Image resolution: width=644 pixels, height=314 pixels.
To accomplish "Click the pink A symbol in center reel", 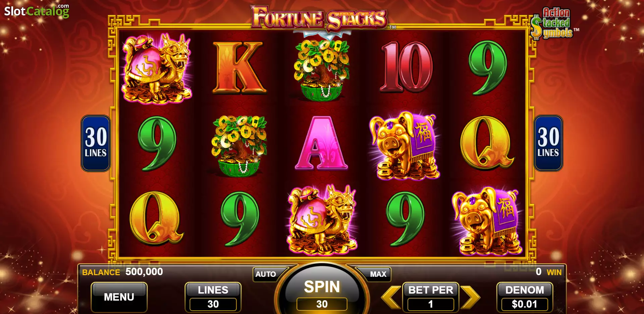I will coord(321,143).
